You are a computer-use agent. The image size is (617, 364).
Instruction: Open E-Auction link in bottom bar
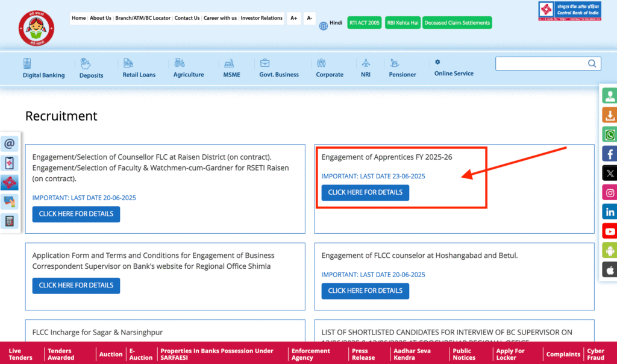point(141,354)
